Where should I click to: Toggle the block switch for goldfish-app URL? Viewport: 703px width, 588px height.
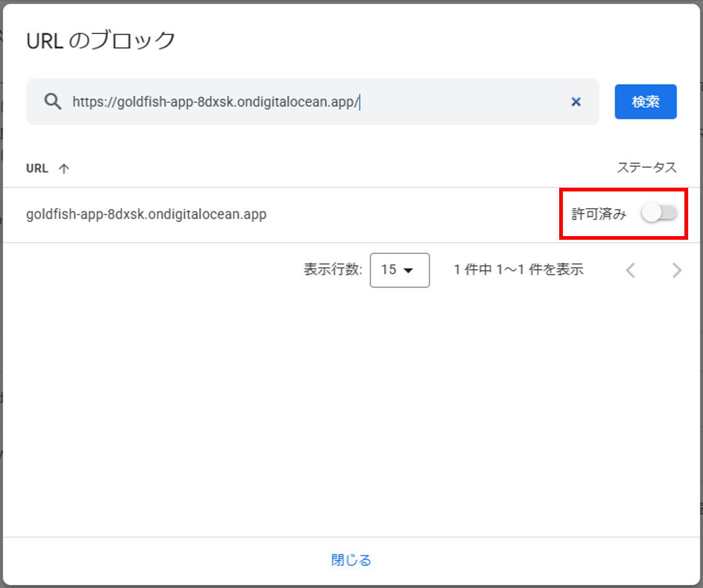(660, 214)
